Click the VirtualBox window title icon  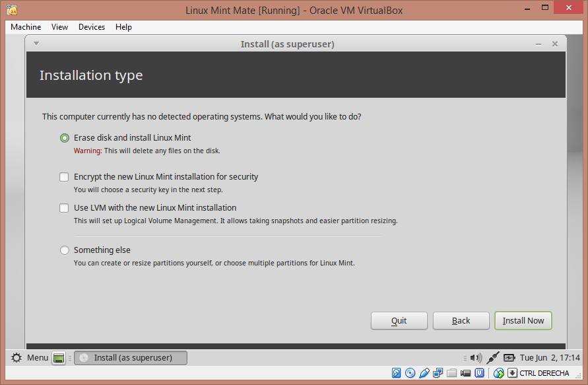click(12, 10)
